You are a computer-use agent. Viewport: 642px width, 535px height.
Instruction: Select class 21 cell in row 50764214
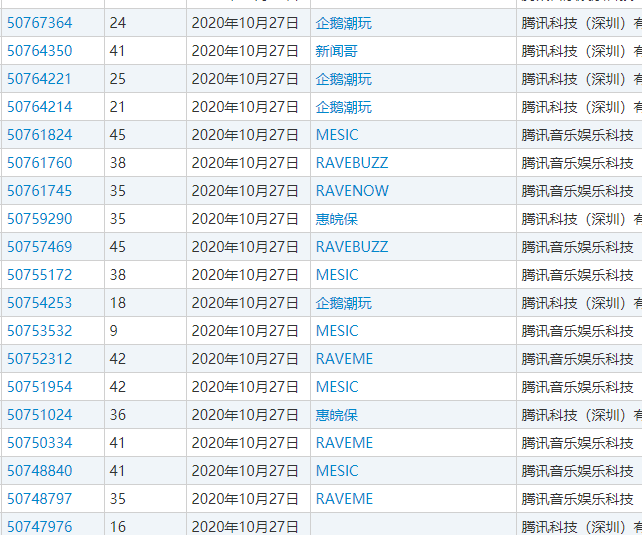[x=145, y=107]
